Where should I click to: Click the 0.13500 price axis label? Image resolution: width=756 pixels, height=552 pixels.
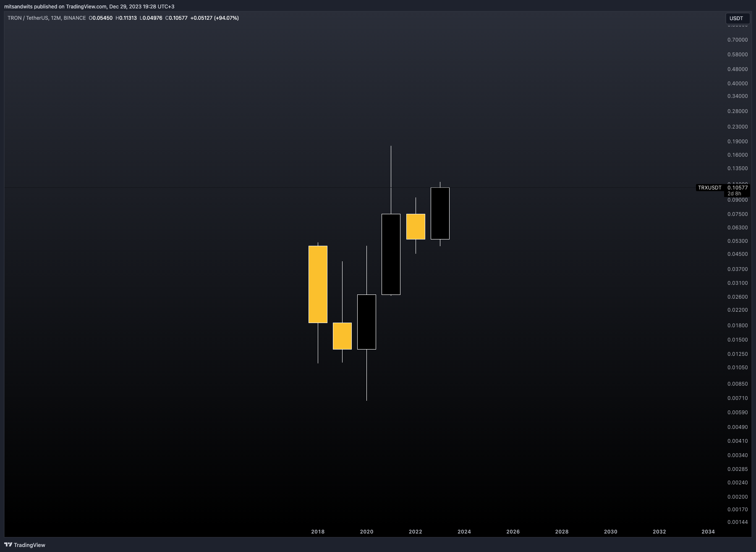pyautogui.click(x=738, y=168)
